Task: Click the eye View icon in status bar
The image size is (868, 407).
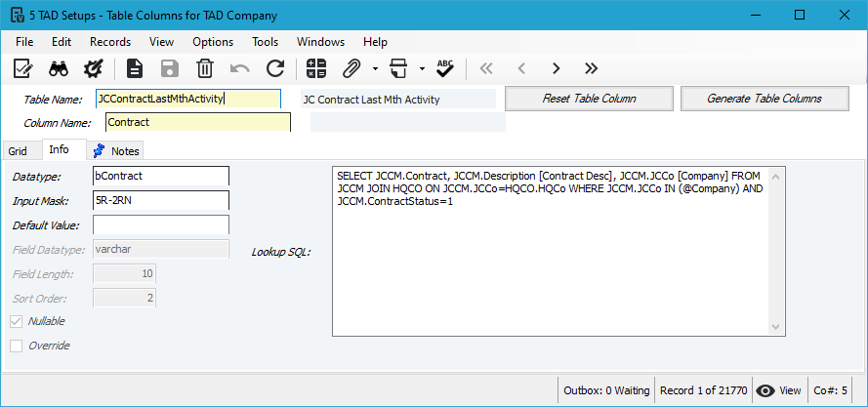Action: coord(765,391)
